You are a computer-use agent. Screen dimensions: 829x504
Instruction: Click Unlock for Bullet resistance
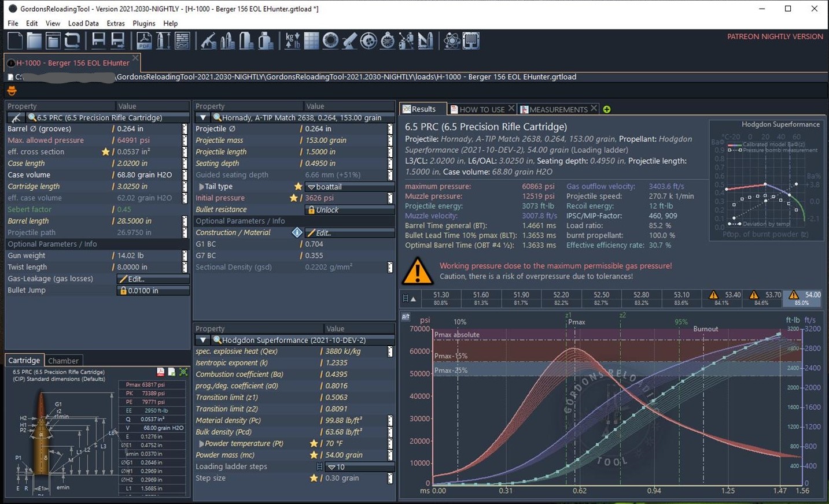point(349,210)
